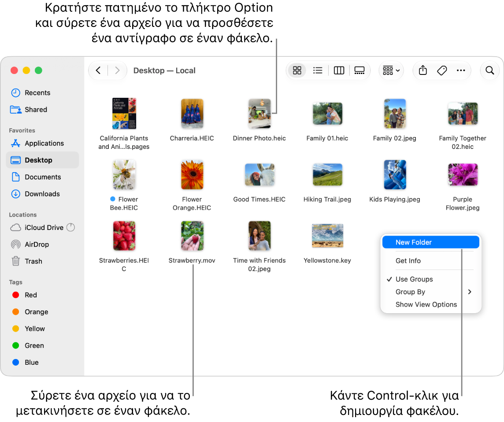
Task: Choose New Folder from the context menu
Action: tap(431, 242)
